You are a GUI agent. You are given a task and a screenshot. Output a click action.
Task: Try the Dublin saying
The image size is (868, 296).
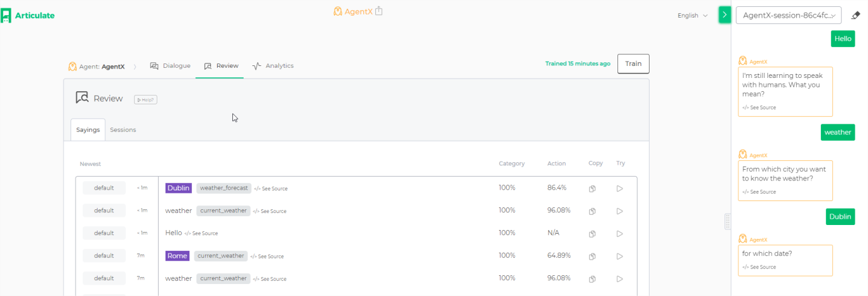[x=619, y=189]
